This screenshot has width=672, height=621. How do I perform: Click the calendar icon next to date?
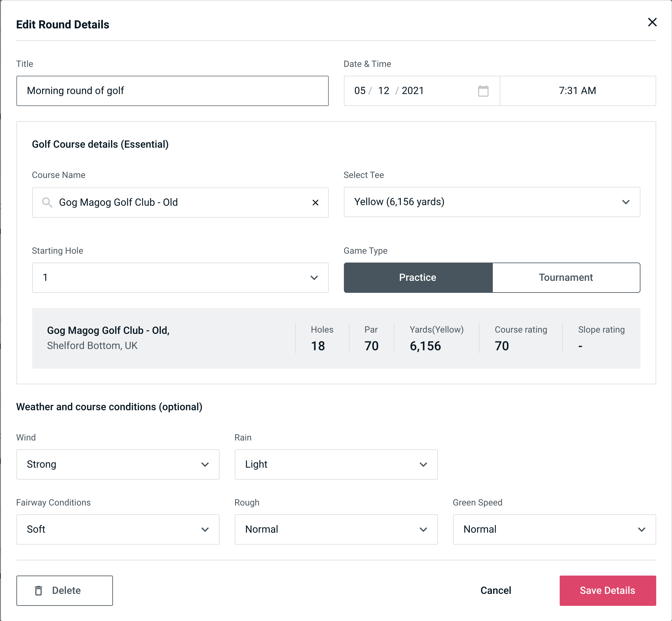pyautogui.click(x=483, y=91)
